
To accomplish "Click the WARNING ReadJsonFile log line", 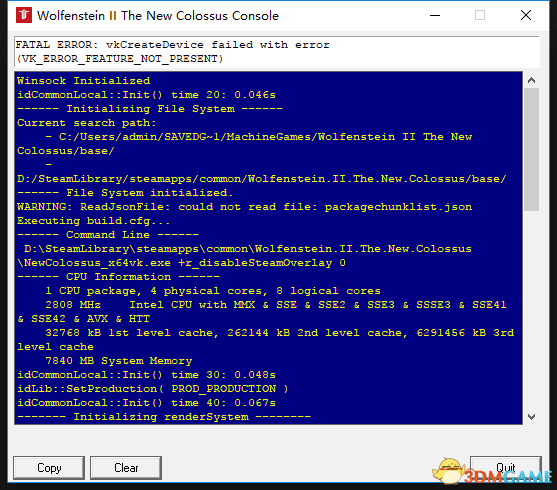I will tap(244, 207).
